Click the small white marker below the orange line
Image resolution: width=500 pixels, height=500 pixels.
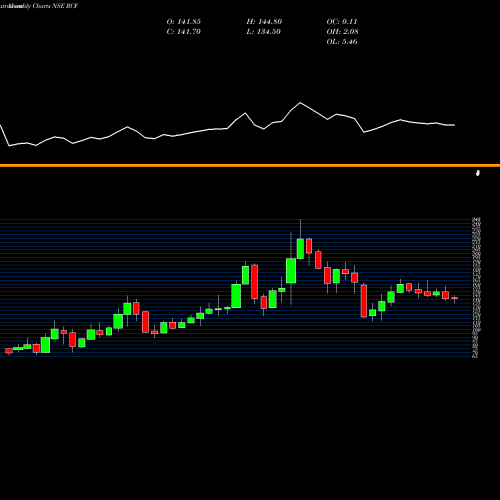tap(478, 173)
